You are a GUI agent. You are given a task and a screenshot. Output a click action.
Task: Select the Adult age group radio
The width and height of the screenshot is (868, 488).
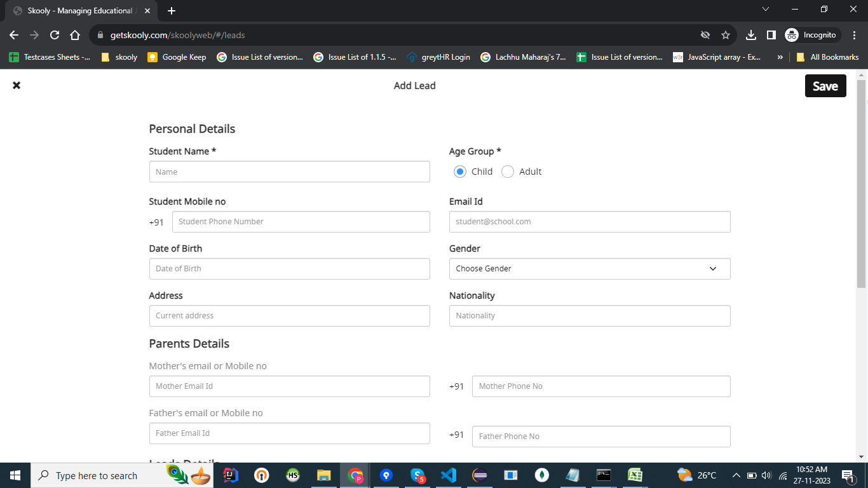508,172
